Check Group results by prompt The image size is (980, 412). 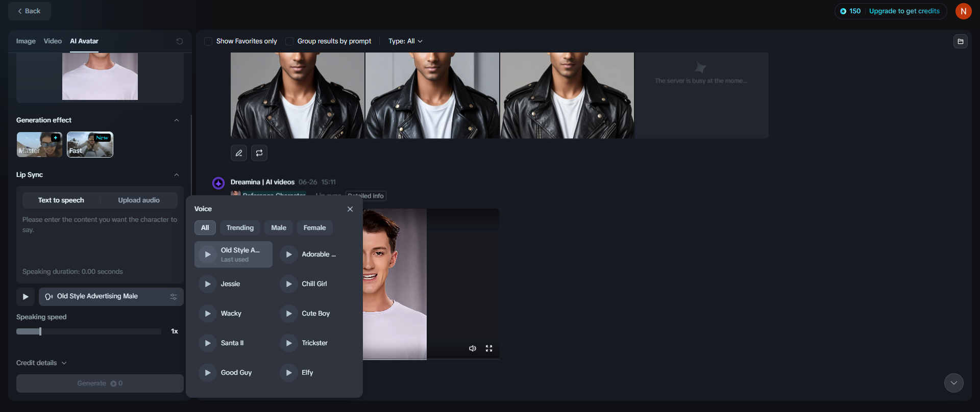(289, 41)
